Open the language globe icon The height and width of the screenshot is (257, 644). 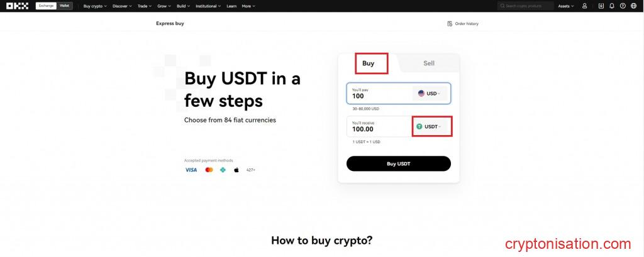tap(633, 6)
